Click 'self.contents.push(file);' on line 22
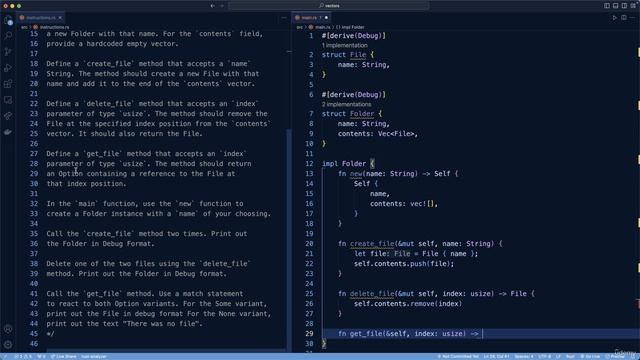This screenshot has height=360, width=640. [x=404, y=264]
